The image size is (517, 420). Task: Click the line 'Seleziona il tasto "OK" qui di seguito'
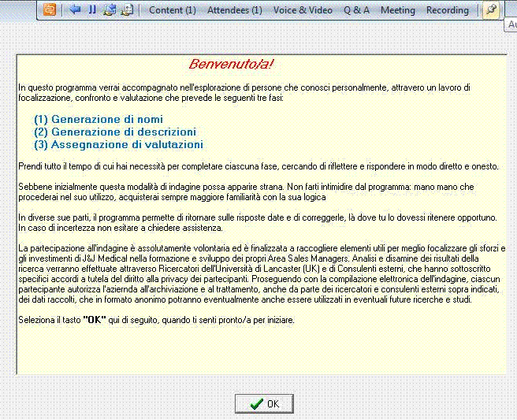click(156, 320)
